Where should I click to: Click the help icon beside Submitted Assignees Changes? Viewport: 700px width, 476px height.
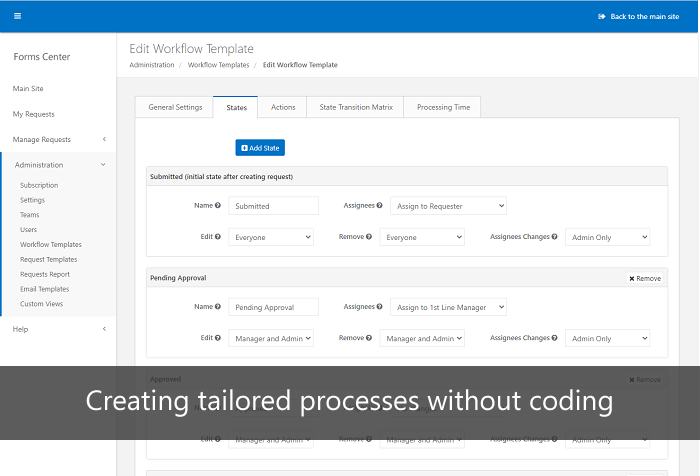point(554,237)
